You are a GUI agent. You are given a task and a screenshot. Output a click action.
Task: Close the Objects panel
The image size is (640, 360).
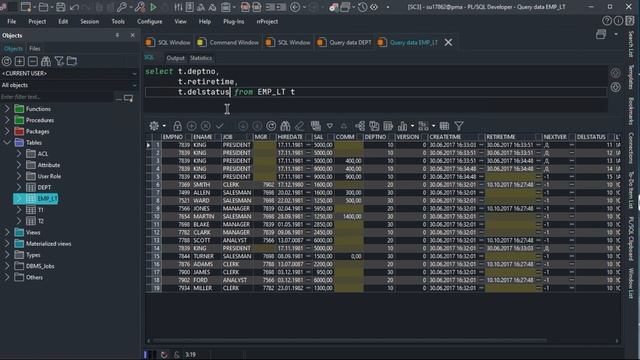point(133,36)
